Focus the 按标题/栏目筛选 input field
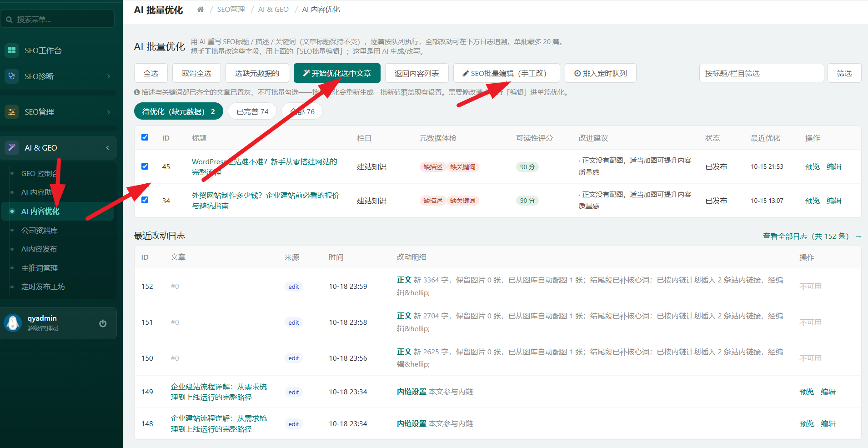868x448 pixels. 762,73
